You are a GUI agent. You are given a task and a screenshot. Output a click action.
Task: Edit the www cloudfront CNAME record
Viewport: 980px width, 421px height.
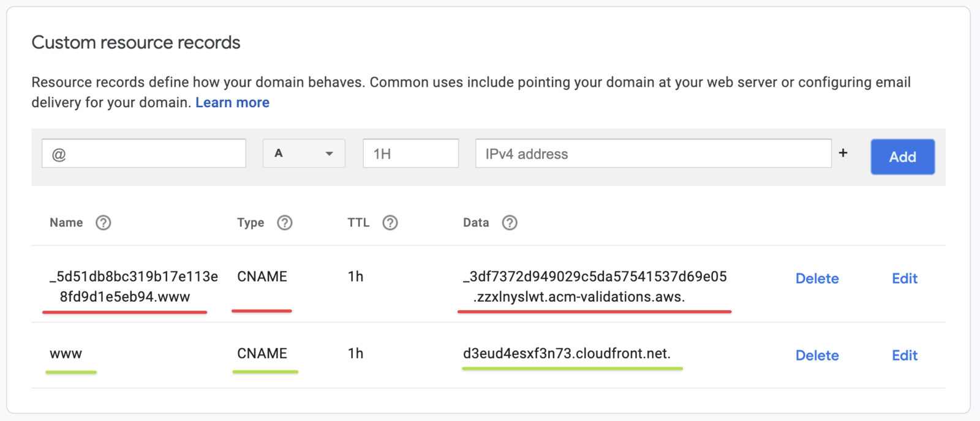pyautogui.click(x=905, y=356)
